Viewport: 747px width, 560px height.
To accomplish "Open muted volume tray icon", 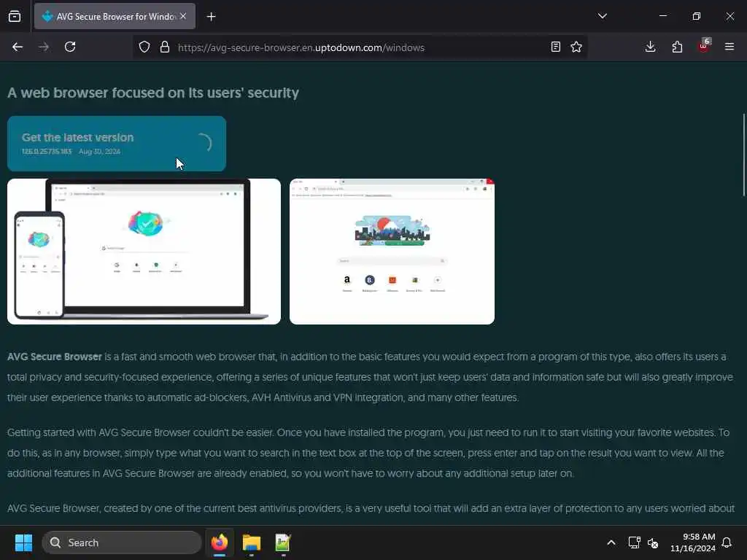I will point(653,542).
